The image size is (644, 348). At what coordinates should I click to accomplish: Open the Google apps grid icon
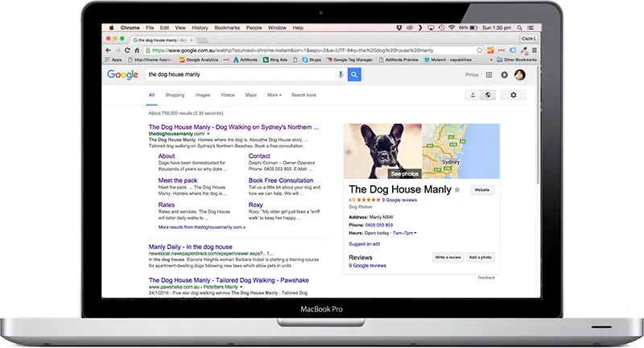489,75
